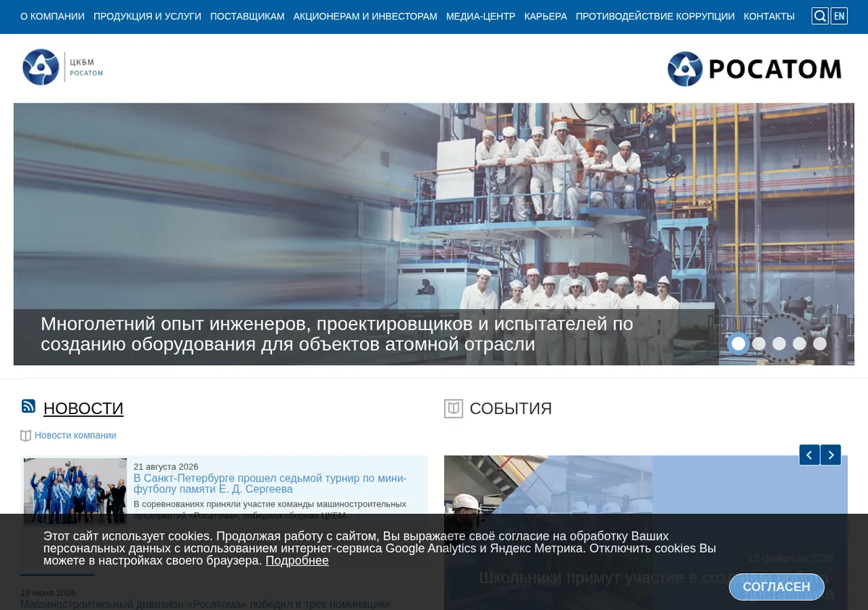The width and height of the screenshot is (868, 610).
Task: Open the news RSS feed icon
Action: 28,406
